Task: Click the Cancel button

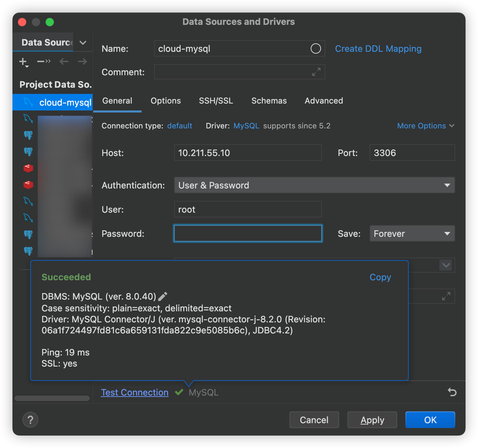Action: click(314, 420)
